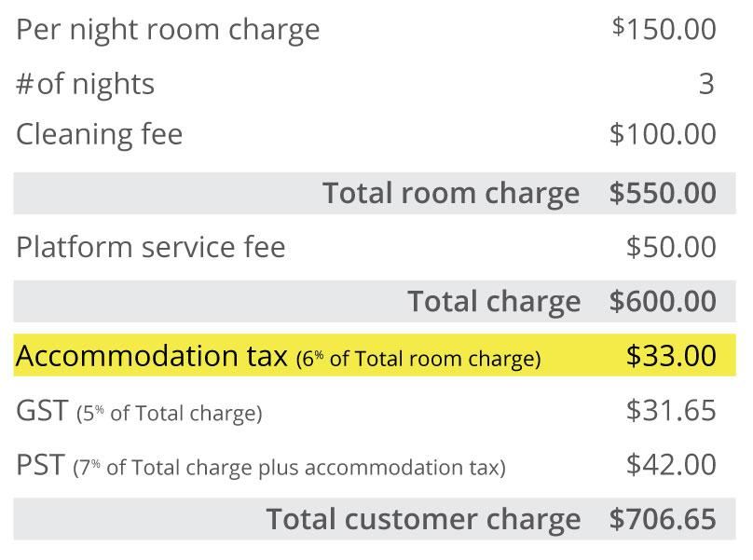
Task: Select the $31.65 GST amount
Action: 671,411
